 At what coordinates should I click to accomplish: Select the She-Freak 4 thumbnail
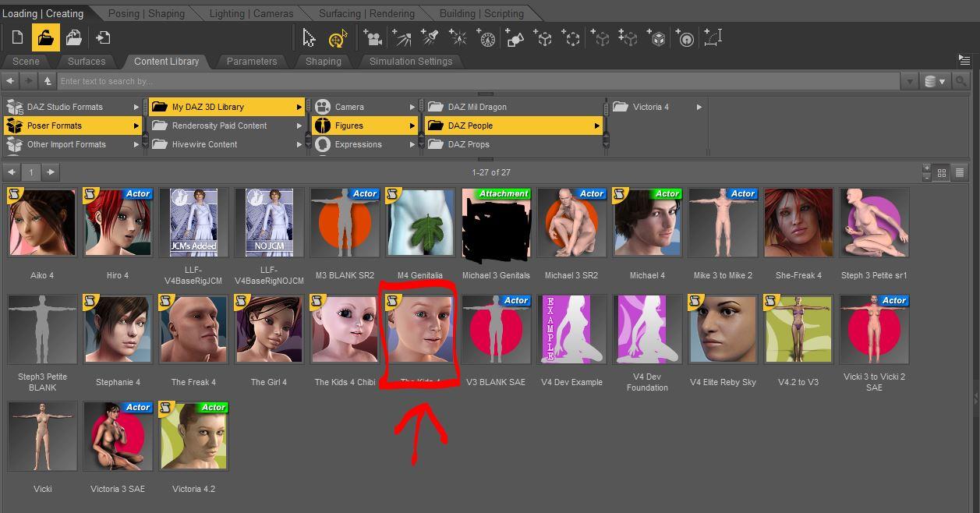(x=798, y=223)
